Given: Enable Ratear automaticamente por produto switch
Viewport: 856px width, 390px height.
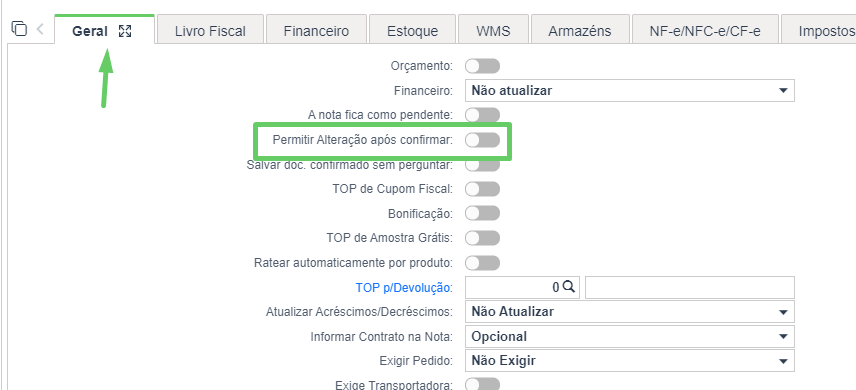Looking at the screenshot, I should point(482,263).
